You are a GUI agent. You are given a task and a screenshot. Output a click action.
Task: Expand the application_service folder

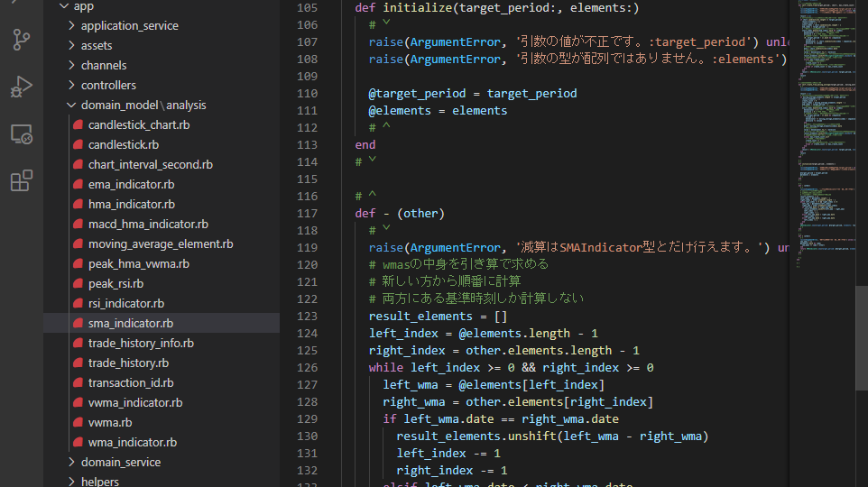[71, 25]
